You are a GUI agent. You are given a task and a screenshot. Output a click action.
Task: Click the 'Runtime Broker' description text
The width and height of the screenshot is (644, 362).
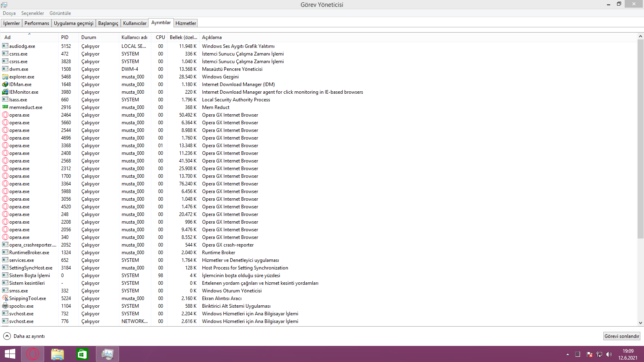[219, 253]
